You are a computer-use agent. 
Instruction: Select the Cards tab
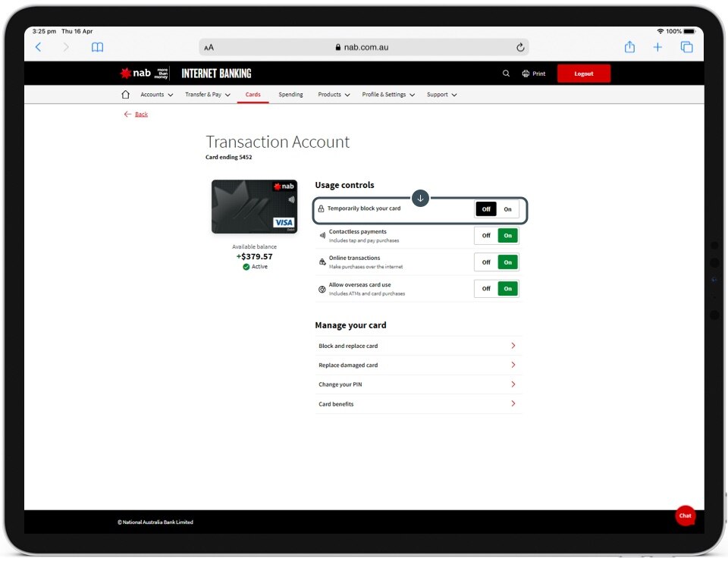pos(253,95)
